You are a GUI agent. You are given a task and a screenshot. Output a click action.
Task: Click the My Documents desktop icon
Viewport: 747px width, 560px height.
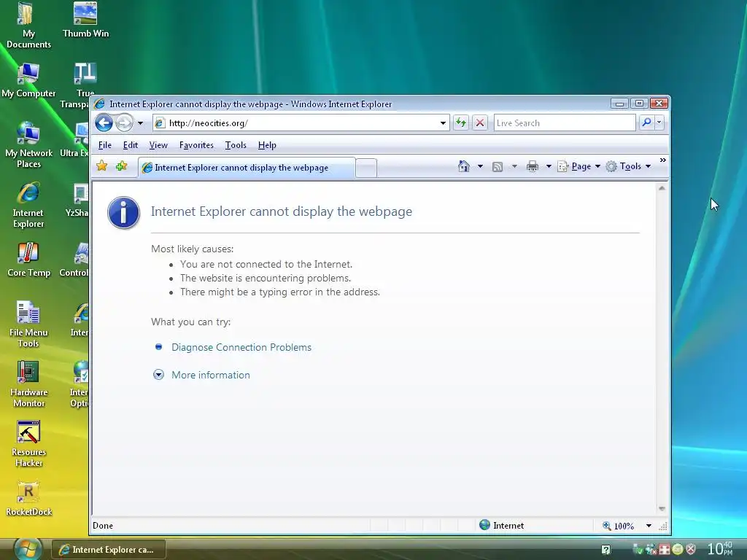[x=28, y=26]
